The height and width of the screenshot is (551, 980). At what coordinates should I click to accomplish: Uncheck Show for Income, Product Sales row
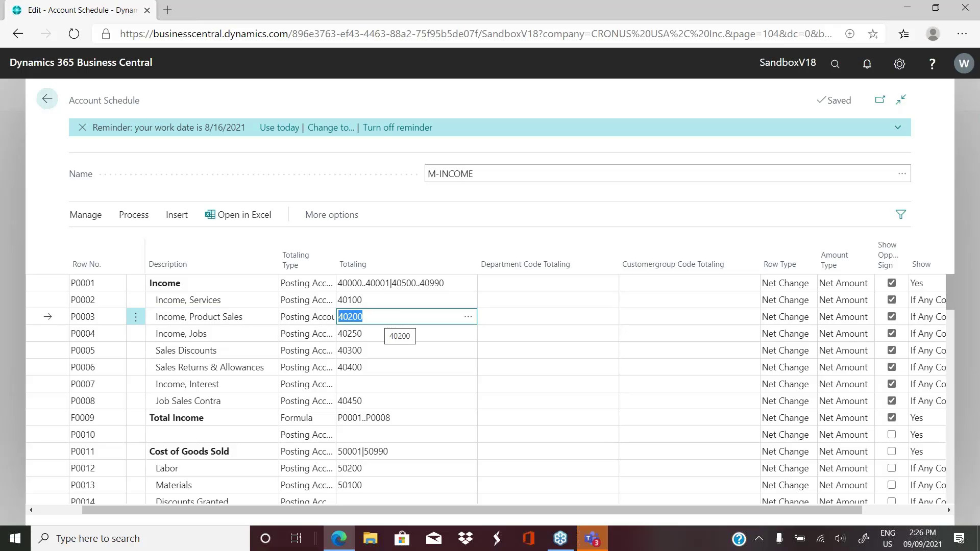pyautogui.click(x=892, y=316)
